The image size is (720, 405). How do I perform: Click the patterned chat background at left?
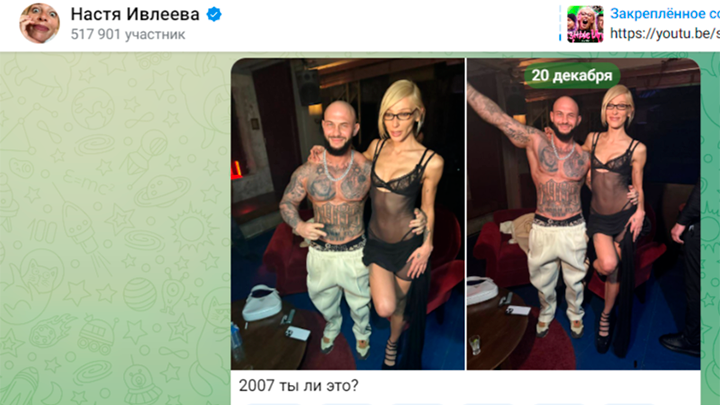click(x=115, y=230)
